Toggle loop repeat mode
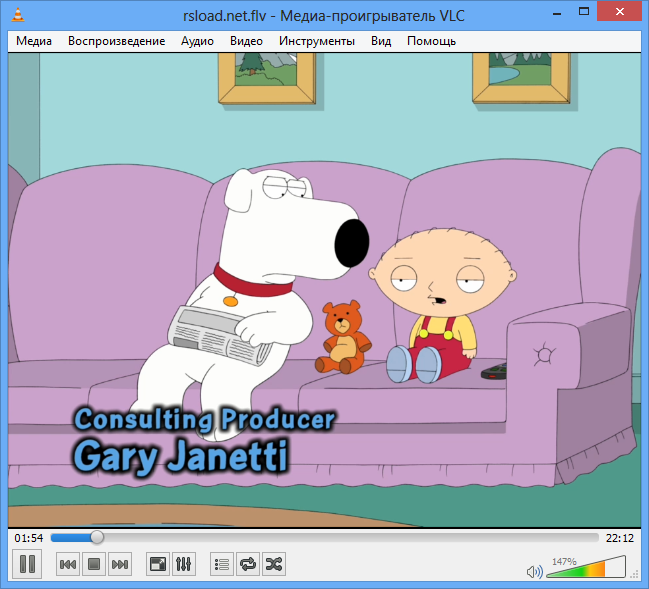The image size is (649, 589). (248, 564)
